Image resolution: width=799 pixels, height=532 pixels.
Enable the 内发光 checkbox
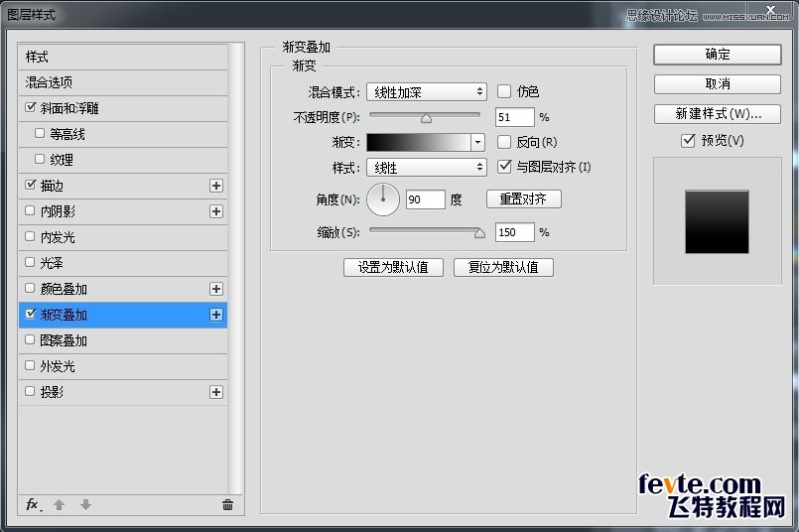tap(30, 236)
